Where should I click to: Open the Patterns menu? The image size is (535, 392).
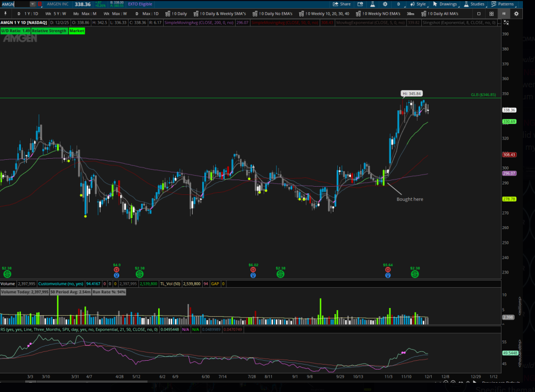(x=503, y=4)
